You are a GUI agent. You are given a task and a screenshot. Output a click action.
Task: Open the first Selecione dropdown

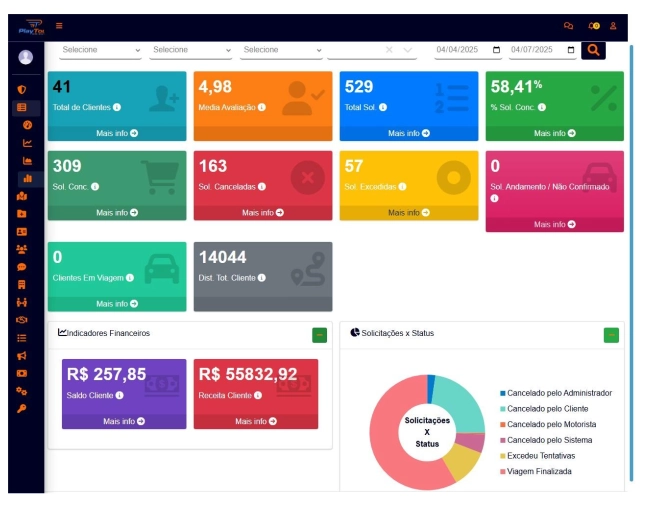click(101, 50)
